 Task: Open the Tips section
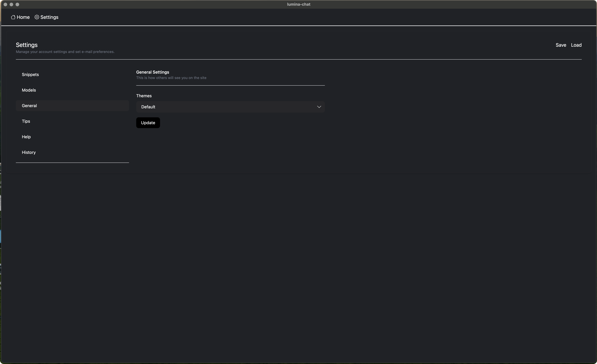[x=72, y=121]
